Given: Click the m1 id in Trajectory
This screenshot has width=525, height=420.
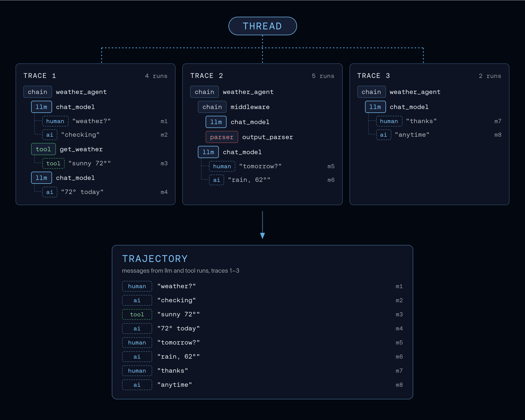Looking at the screenshot, I should click(399, 286).
